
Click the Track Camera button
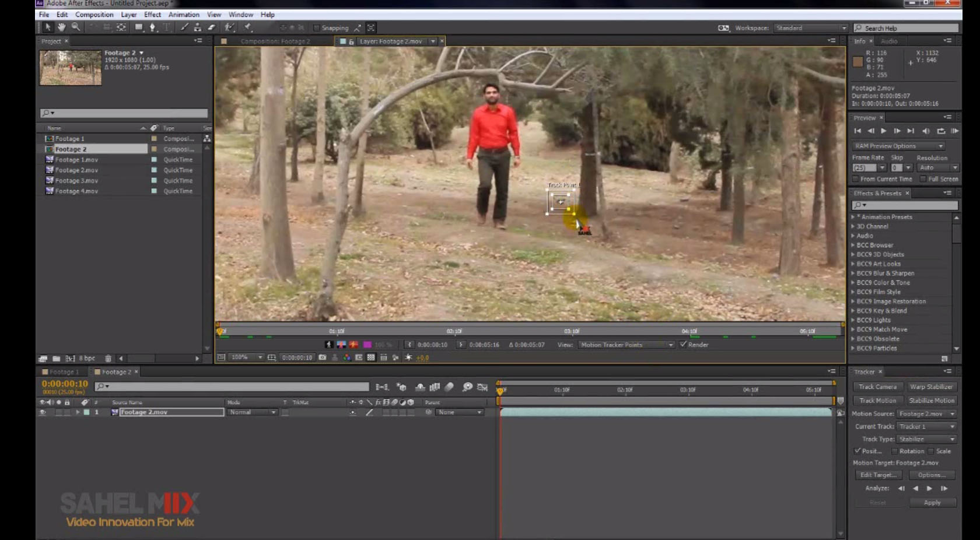[x=877, y=387]
